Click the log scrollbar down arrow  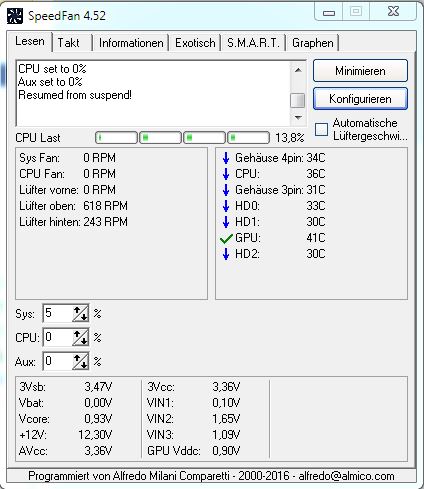[298, 117]
